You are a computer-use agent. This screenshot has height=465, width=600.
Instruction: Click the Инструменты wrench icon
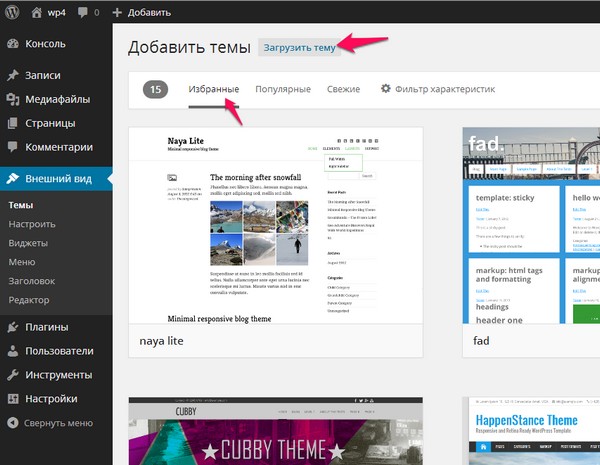13,375
